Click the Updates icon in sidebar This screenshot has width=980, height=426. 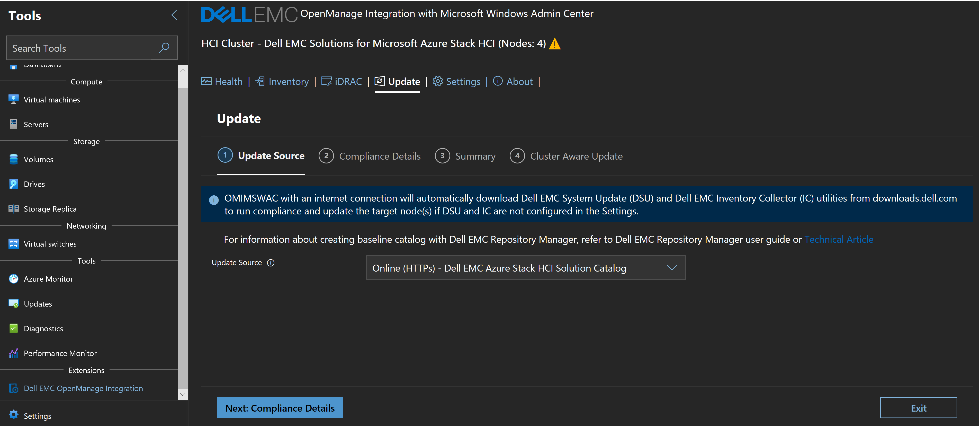pos(13,303)
